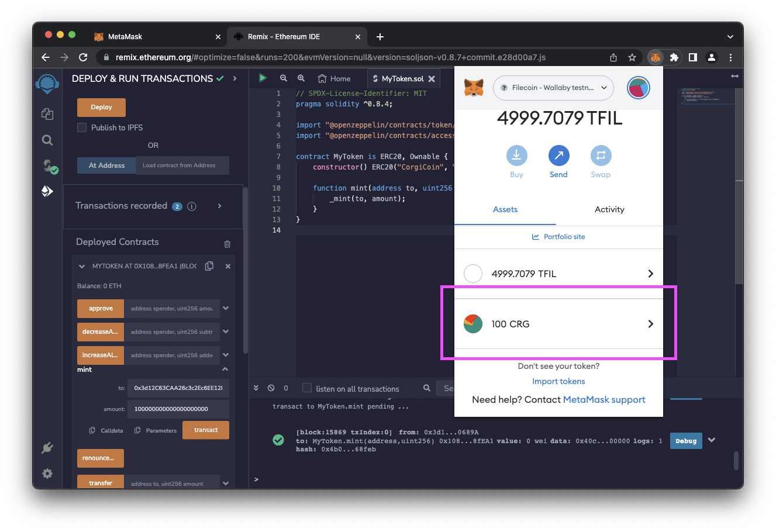The width and height of the screenshot is (776, 532).
Task: Share this page from address bar
Action: point(613,57)
